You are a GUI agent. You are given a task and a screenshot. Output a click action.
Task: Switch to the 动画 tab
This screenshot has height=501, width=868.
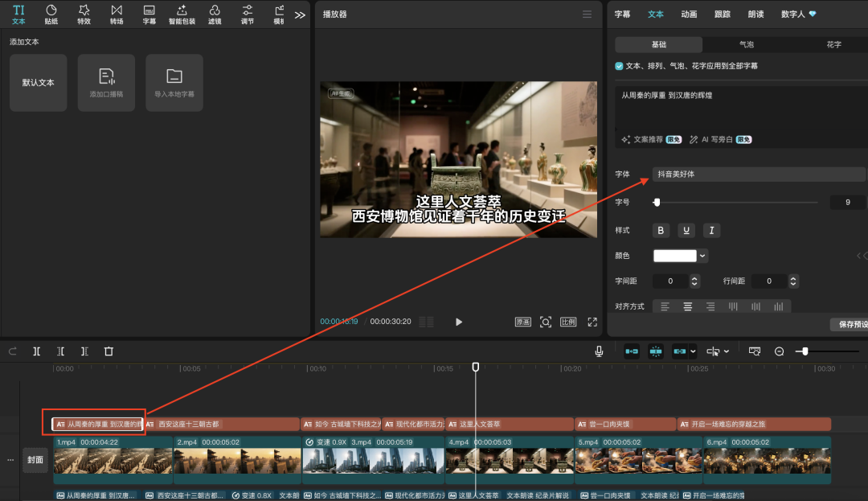[689, 14]
